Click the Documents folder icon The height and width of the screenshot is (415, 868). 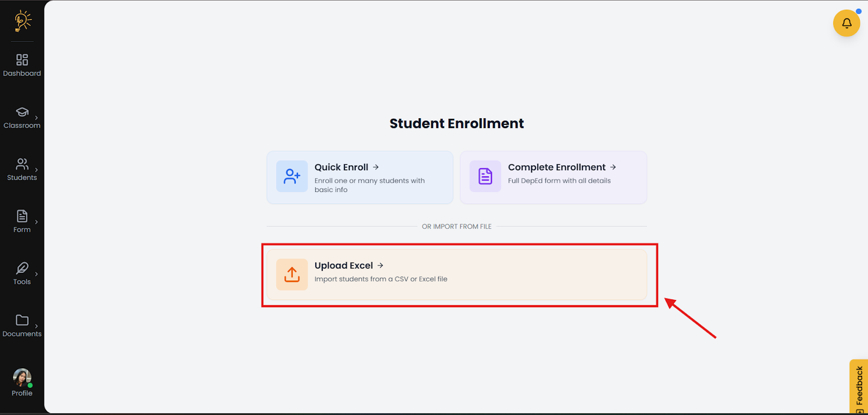(x=22, y=320)
